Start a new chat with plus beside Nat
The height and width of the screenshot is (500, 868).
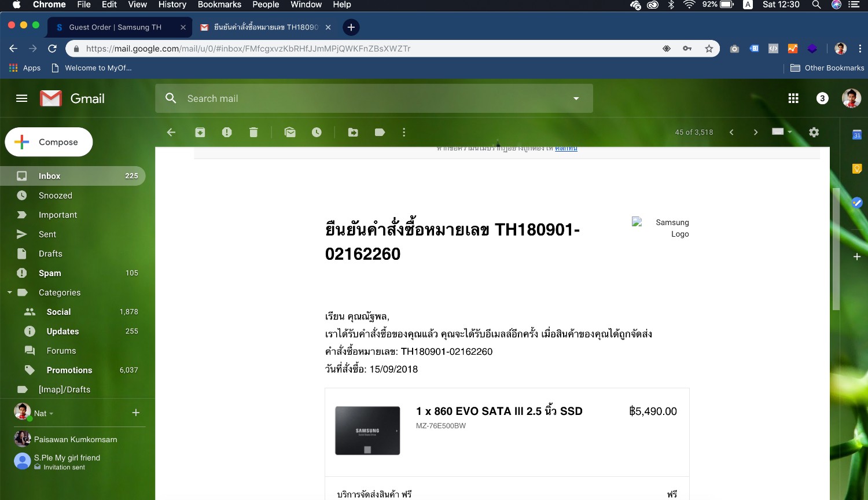coord(136,413)
